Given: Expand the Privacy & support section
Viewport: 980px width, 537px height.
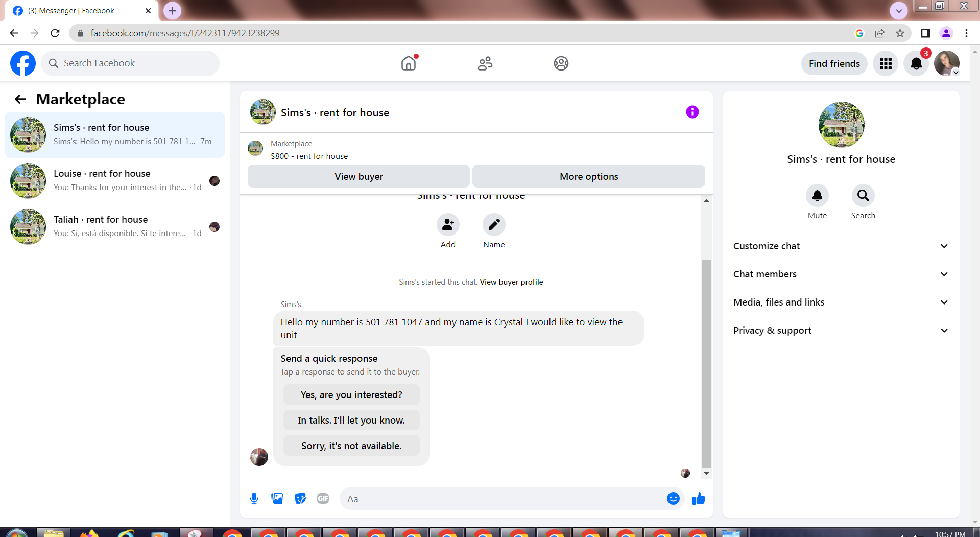Looking at the screenshot, I should 841,331.
